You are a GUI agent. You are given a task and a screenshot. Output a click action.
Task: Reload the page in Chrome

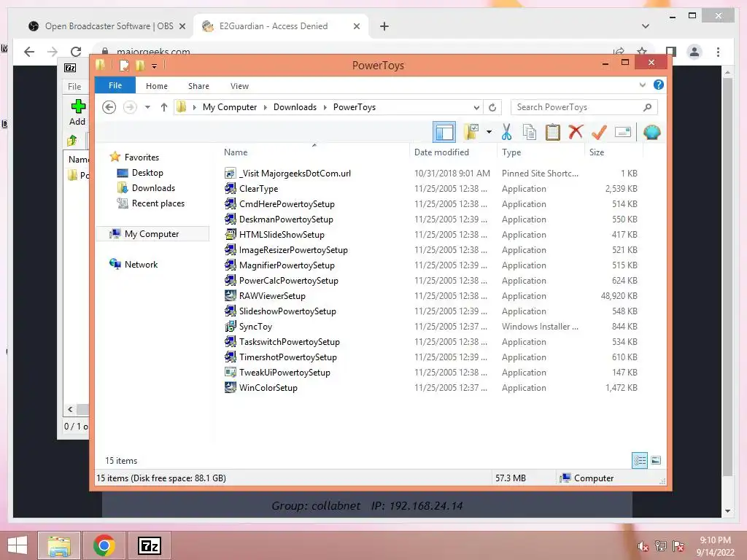point(76,51)
